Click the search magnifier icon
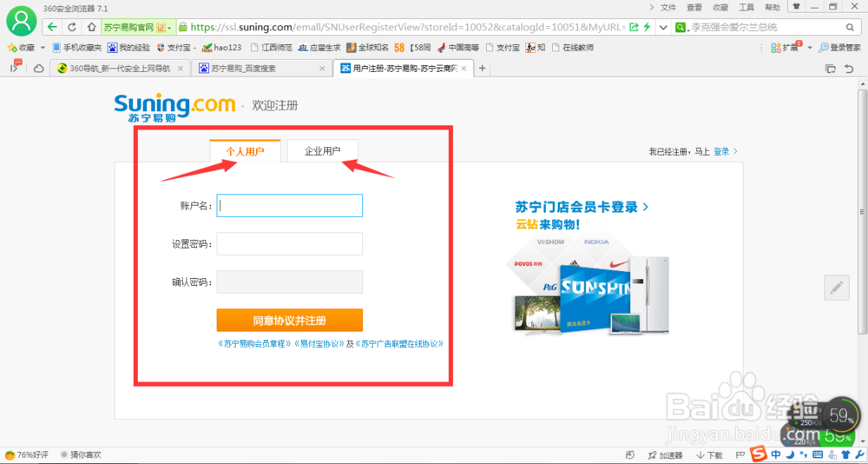The height and width of the screenshot is (464, 868). (x=850, y=27)
